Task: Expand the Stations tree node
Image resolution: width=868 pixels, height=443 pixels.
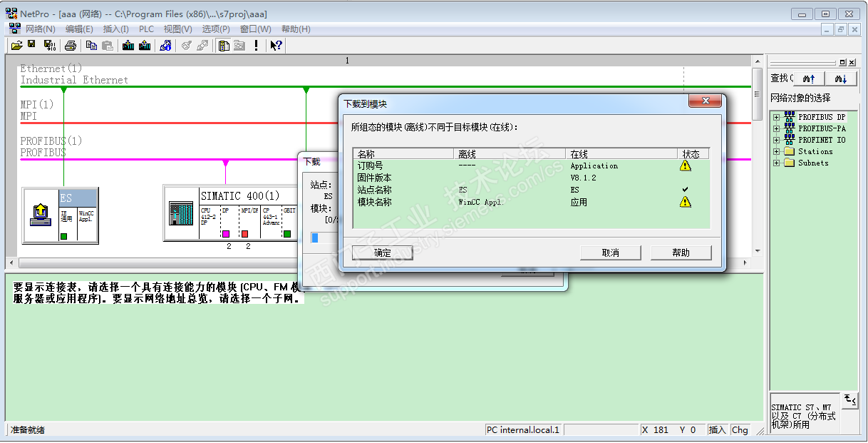Action: (x=776, y=151)
